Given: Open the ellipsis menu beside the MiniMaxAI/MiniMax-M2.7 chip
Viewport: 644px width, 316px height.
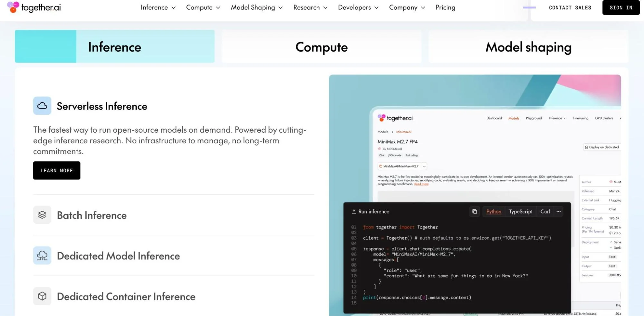Looking at the screenshot, I should (424, 166).
